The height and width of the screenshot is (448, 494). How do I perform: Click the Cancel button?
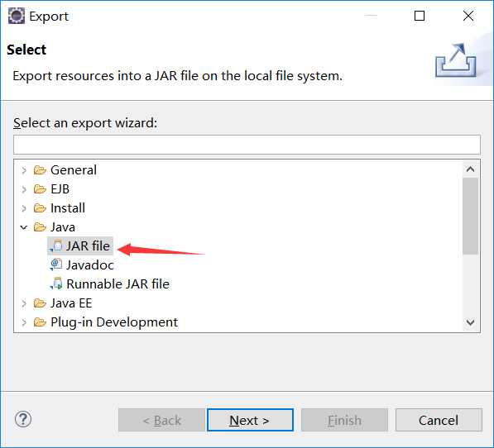439,420
